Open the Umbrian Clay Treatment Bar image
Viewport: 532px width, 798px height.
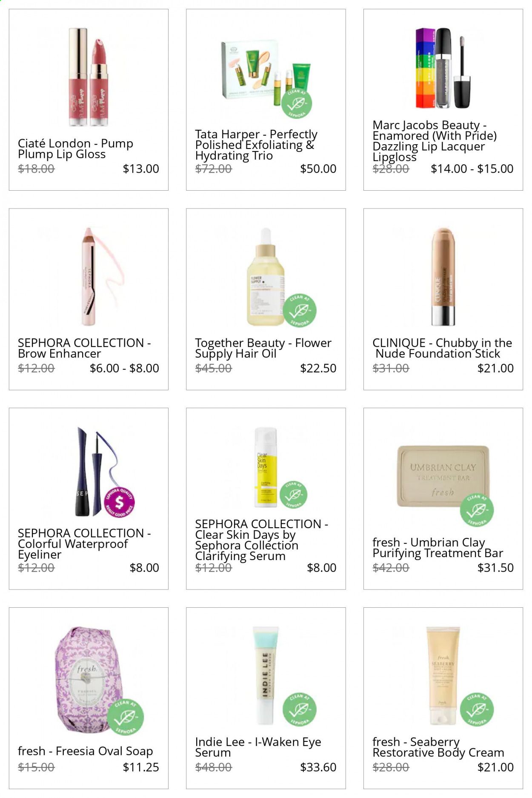click(x=443, y=477)
